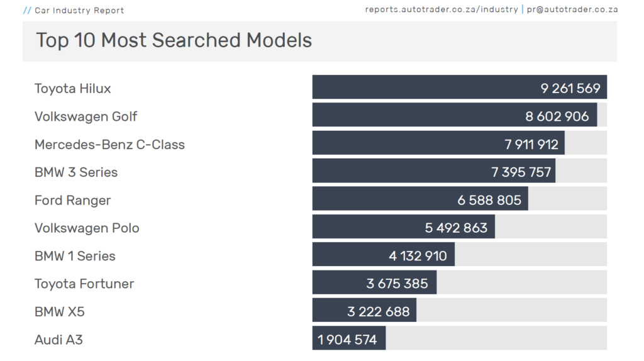Click the Toyota Fortuner bar 3 675 385
This screenshot has width=644, height=361.
375,282
